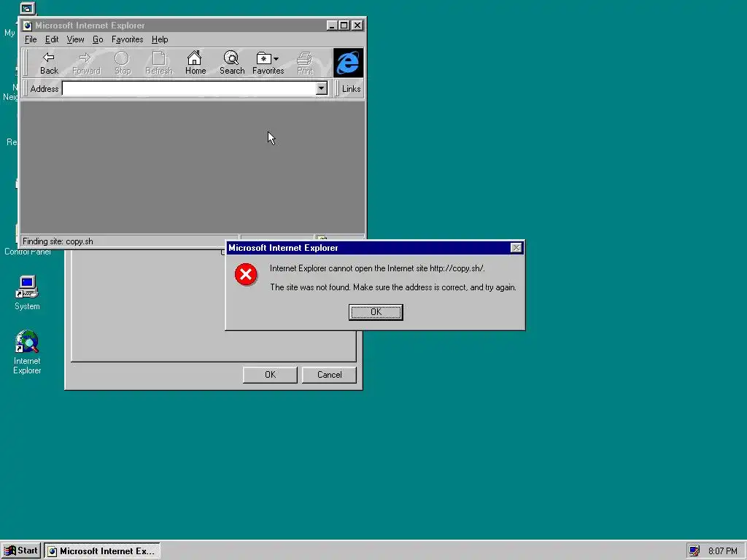The height and width of the screenshot is (560, 747).
Task: Click Cancel in the background dialog
Action: pyautogui.click(x=329, y=375)
